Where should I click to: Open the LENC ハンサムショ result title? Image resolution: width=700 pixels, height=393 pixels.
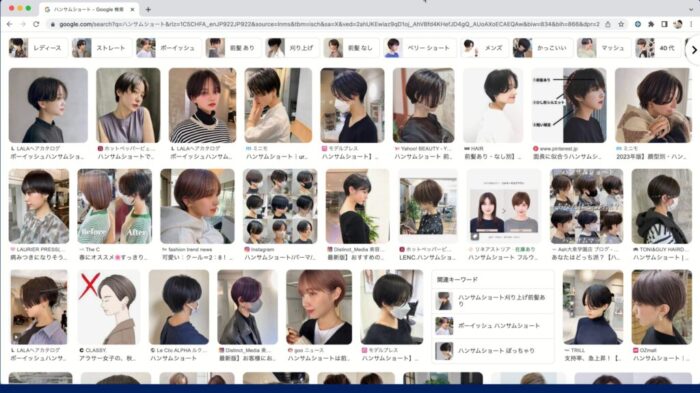click(x=427, y=258)
